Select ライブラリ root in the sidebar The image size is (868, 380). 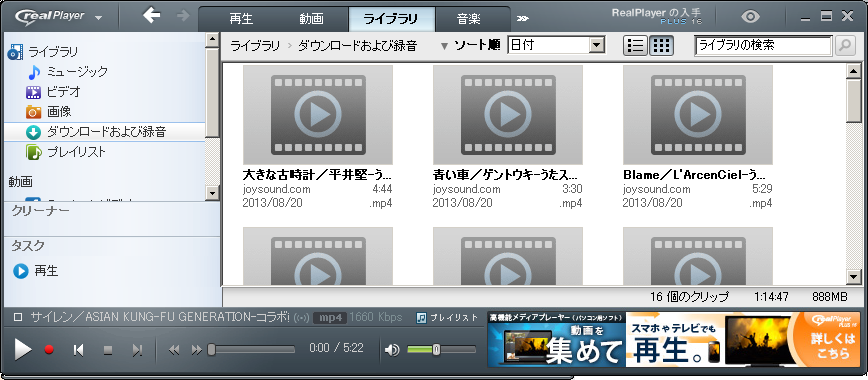53,52
